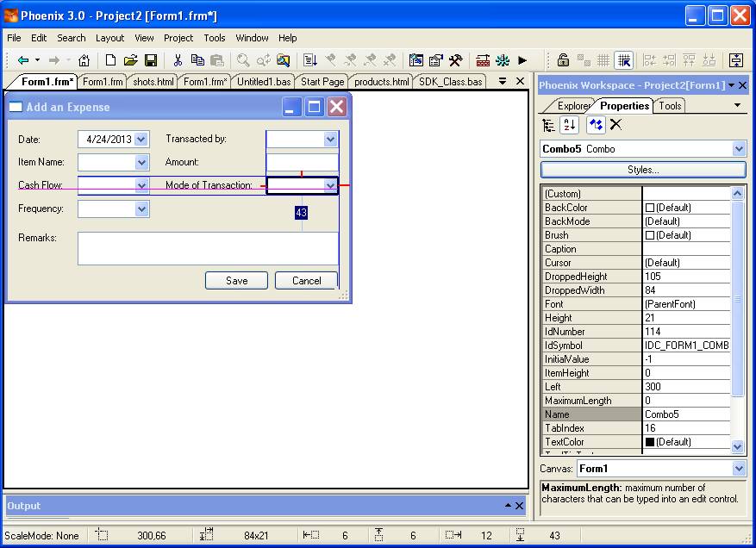Click the sort-lines icon with down arrow
The width and height of the screenshot is (756, 548).
coord(310,60)
